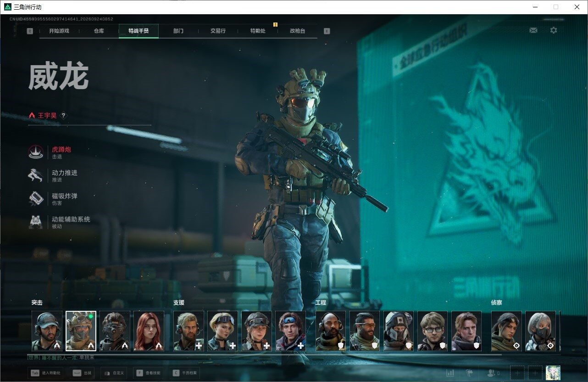Click the 磁吸炸弹 skill name text
This screenshot has height=382, width=588.
(x=65, y=196)
